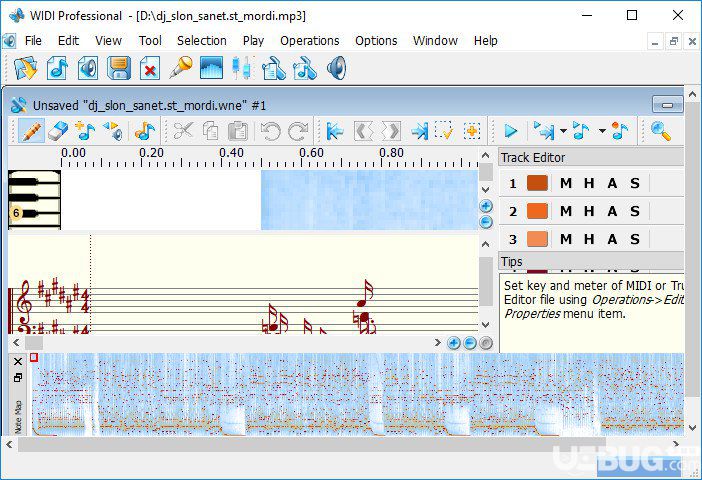Image resolution: width=702 pixels, height=480 pixels.
Task: Toggle Solo (S) on track 2
Action: [635, 211]
